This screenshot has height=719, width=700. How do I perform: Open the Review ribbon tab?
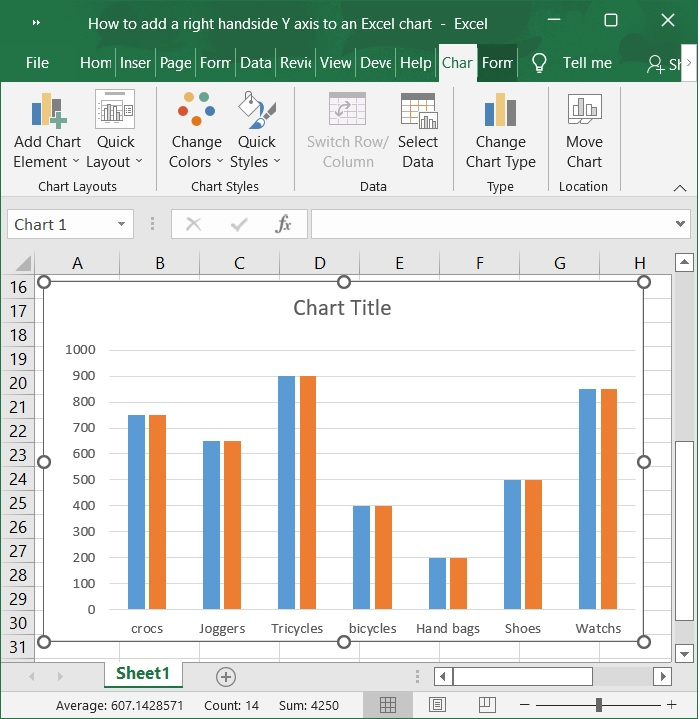[x=296, y=63]
